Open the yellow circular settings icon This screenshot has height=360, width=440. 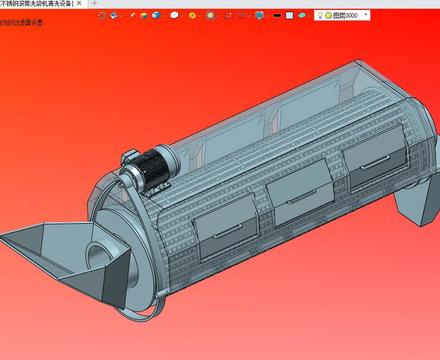(192, 15)
